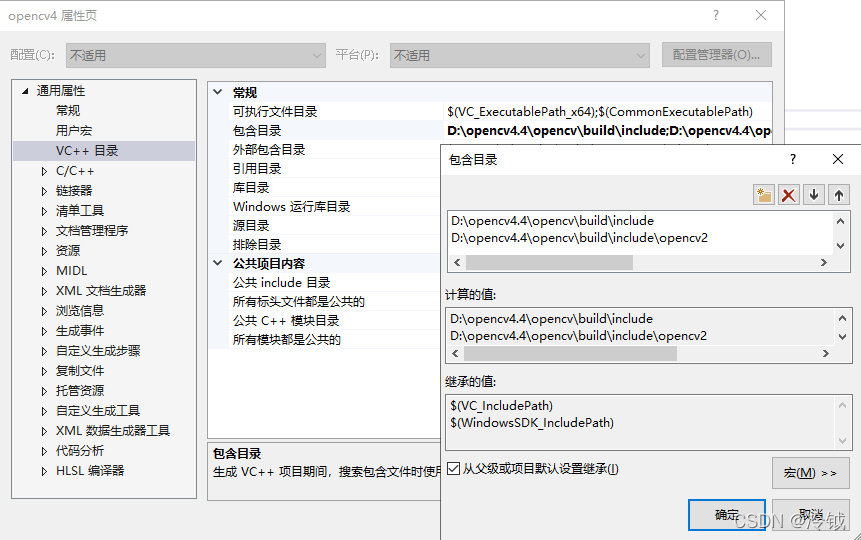Screen dimensions: 861x540
Task: Collapse the 常规 property group
Action: [218, 92]
